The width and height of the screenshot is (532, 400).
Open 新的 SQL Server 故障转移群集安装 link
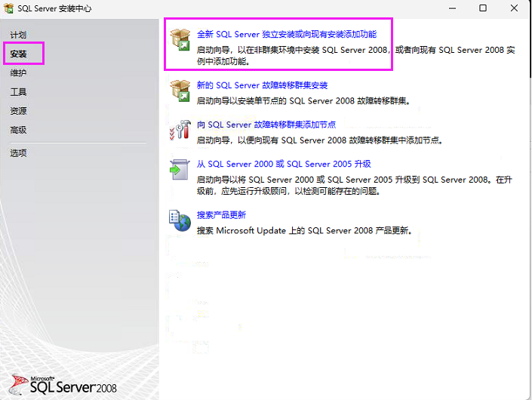click(x=263, y=85)
